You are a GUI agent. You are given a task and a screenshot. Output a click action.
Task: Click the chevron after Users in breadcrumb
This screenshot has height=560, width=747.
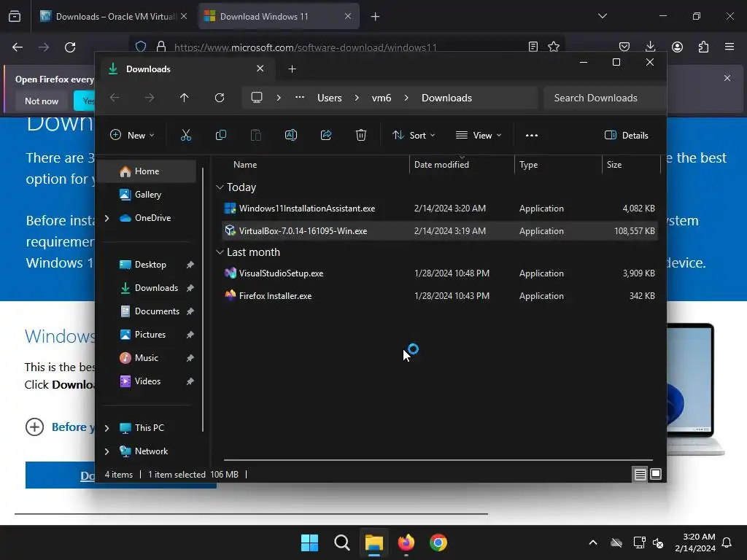(357, 98)
